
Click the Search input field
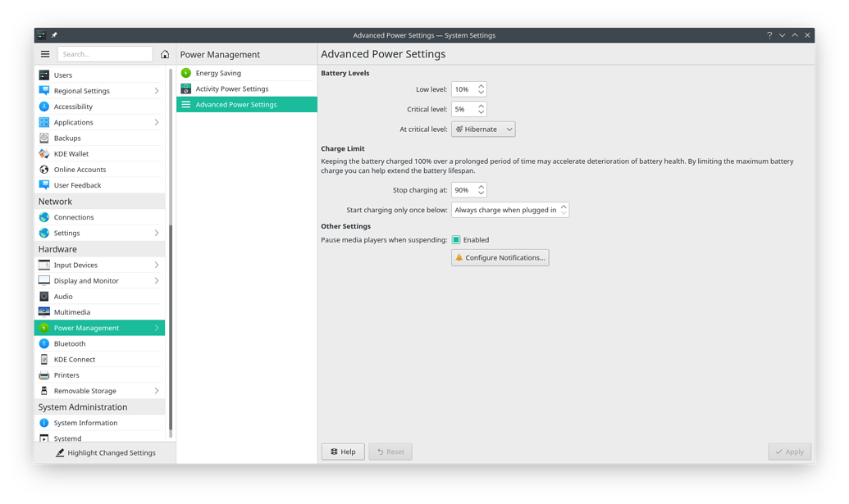click(x=105, y=54)
